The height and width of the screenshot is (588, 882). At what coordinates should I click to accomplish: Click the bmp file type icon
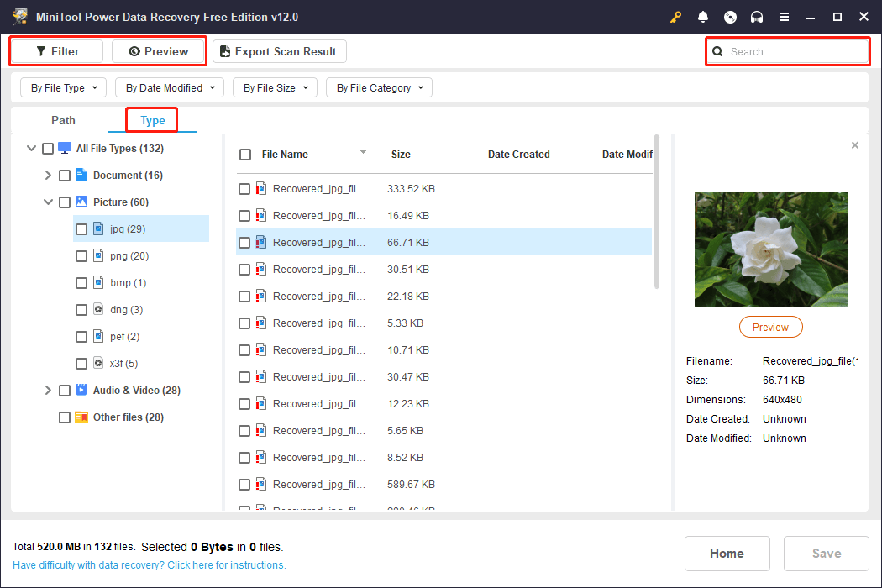pyautogui.click(x=98, y=282)
